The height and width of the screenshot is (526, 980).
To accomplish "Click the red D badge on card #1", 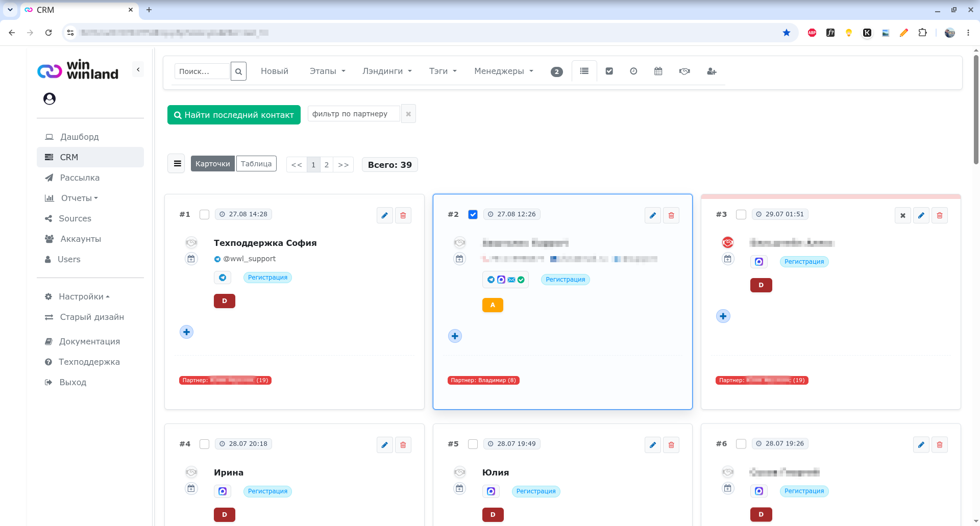I will (225, 301).
